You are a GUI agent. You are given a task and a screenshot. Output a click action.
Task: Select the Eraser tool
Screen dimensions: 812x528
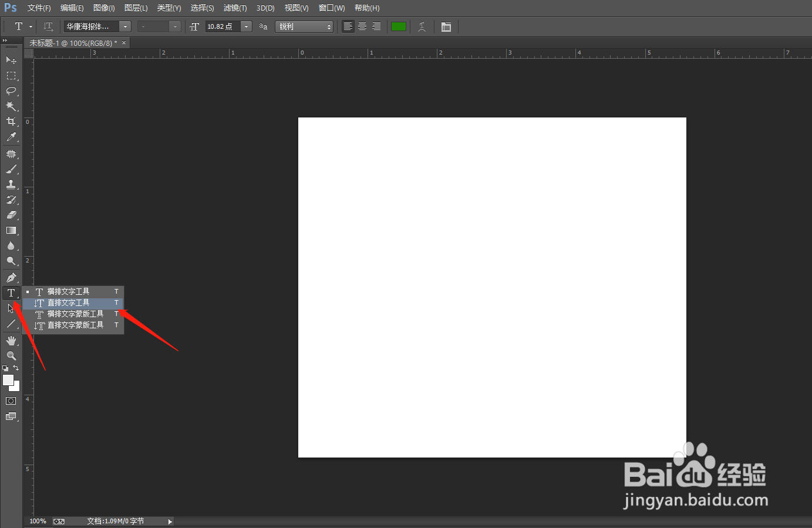coord(11,215)
